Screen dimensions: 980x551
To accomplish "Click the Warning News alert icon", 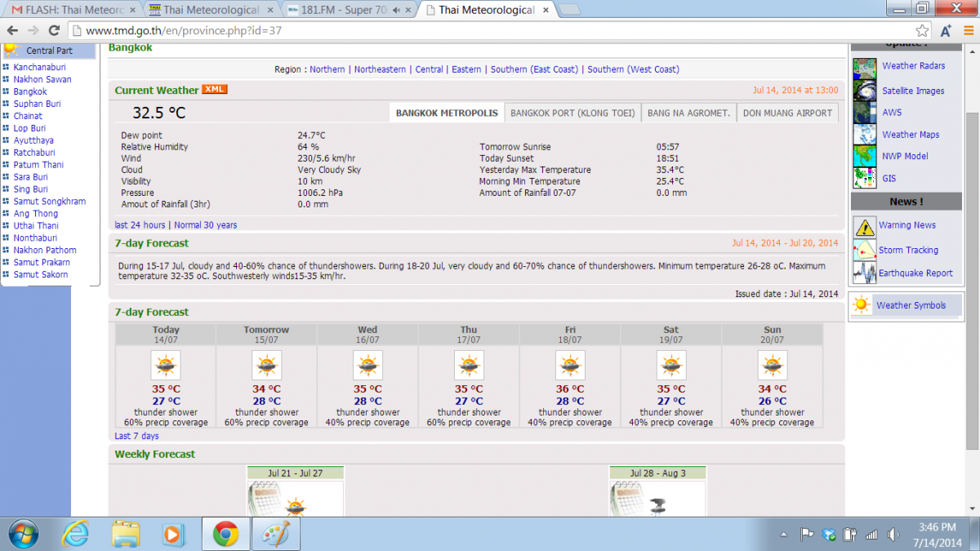I will 864,226.
